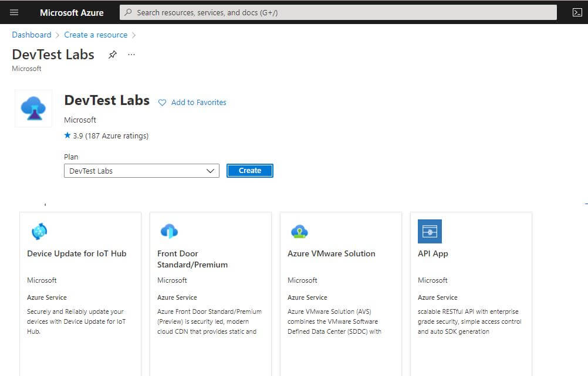Click the heart Add to Favorites icon

162,102
